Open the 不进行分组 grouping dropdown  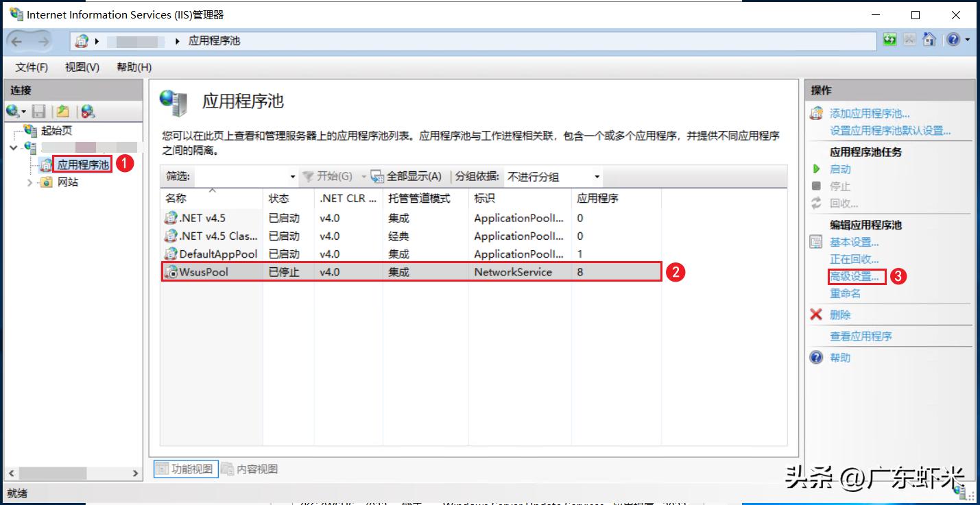(597, 176)
